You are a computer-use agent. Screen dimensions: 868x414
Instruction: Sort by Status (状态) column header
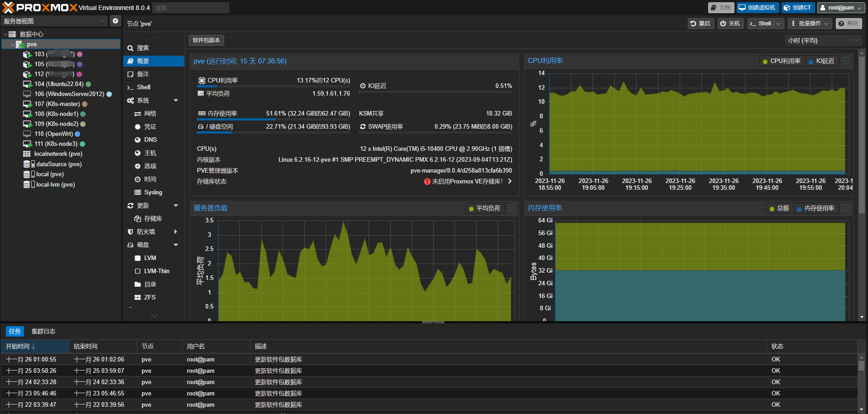811,347
